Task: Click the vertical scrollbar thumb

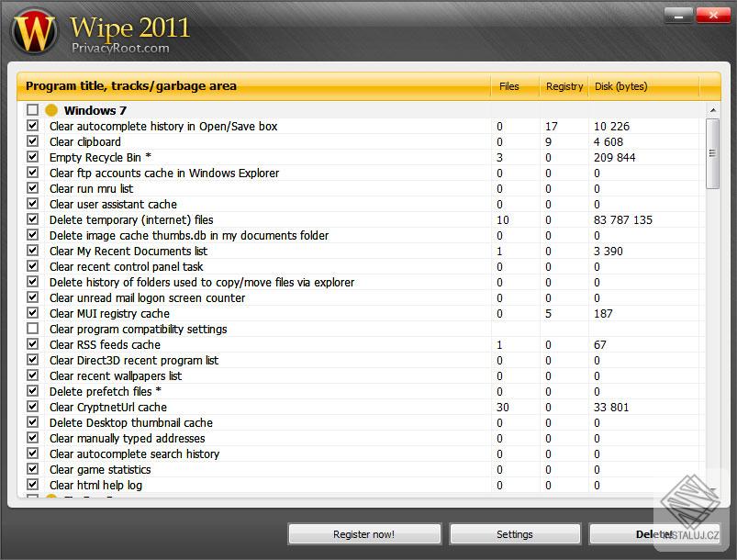Action: (712, 153)
